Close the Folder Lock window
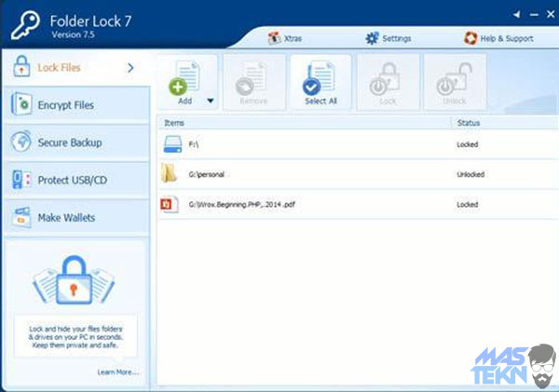 point(551,14)
